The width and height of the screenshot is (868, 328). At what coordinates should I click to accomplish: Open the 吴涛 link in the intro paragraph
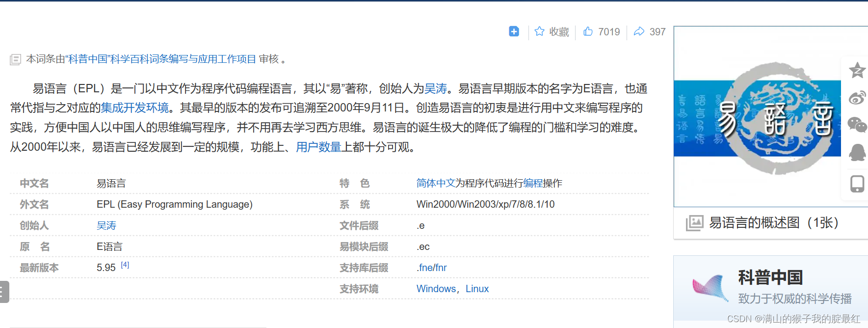pos(436,88)
